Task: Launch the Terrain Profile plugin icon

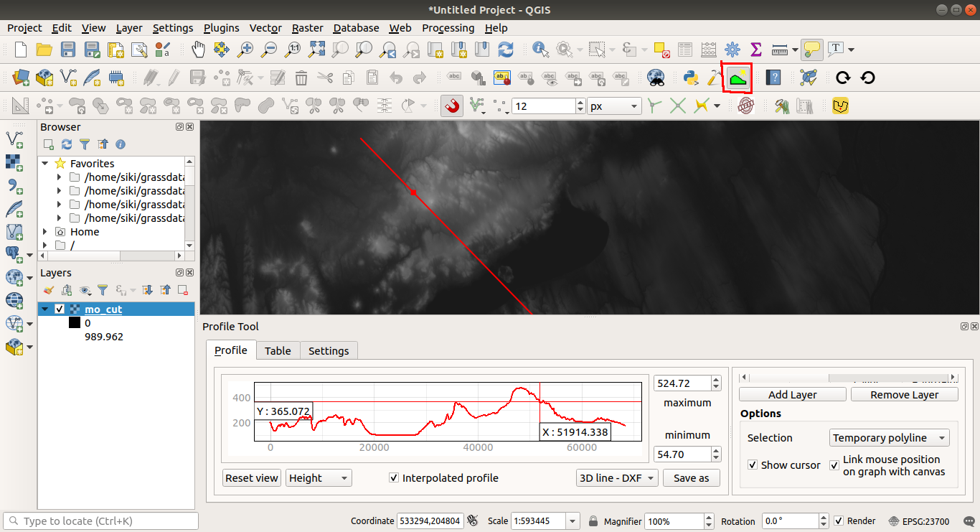Action: click(738, 78)
